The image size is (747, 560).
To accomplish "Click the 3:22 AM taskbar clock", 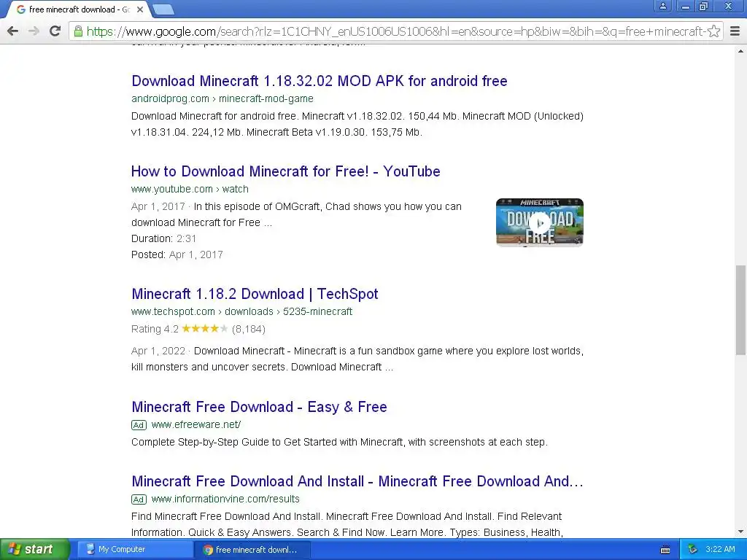I will [x=720, y=550].
